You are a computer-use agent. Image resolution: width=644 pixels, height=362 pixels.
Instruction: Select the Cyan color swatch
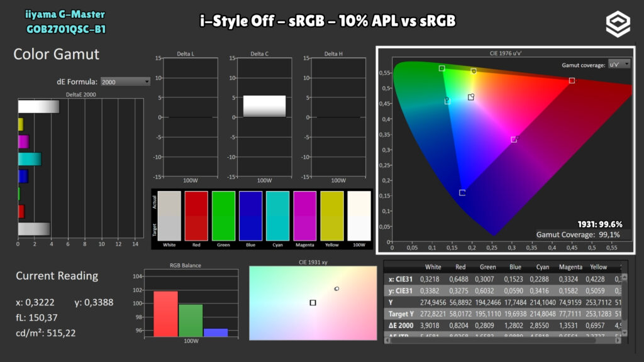pyautogui.click(x=277, y=216)
